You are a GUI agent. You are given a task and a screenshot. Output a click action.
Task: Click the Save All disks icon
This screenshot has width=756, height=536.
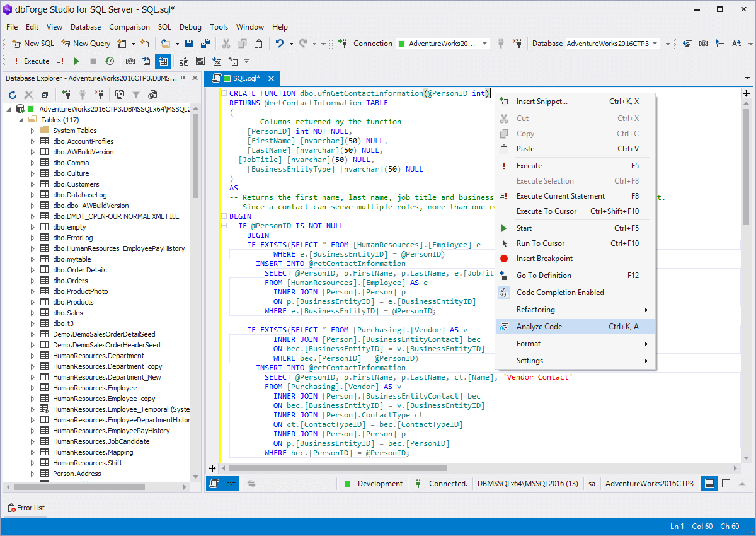(x=205, y=44)
